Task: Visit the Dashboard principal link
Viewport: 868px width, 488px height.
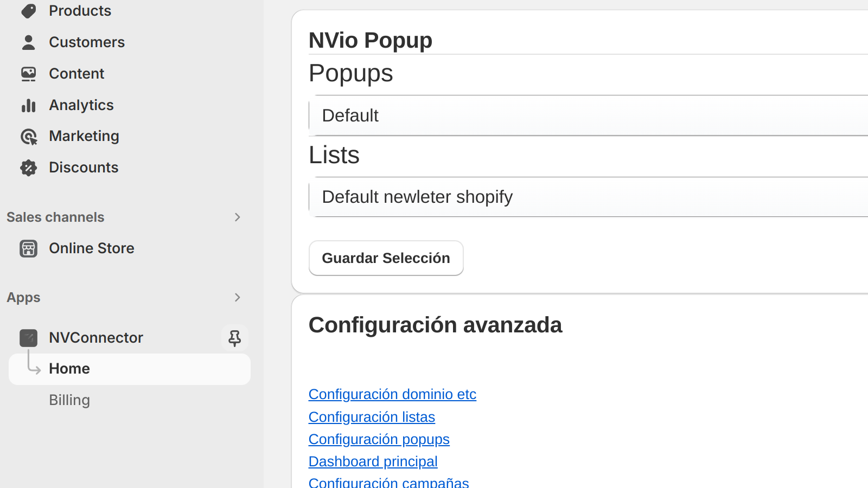Action: pos(373,461)
